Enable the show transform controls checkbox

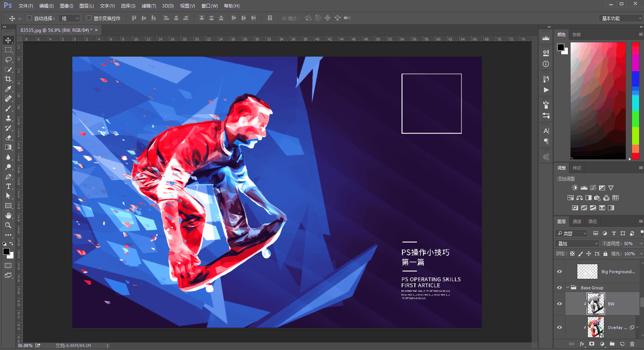point(89,18)
